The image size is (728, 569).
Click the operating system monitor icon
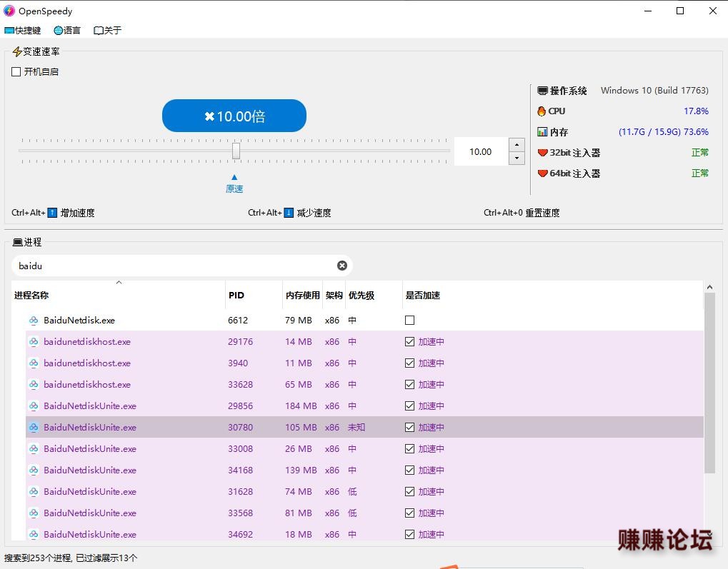pyautogui.click(x=542, y=91)
